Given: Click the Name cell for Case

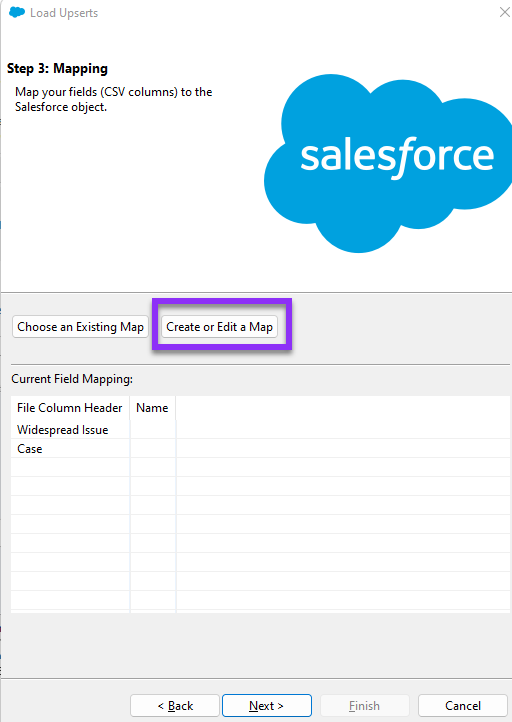Looking at the screenshot, I should point(153,448).
